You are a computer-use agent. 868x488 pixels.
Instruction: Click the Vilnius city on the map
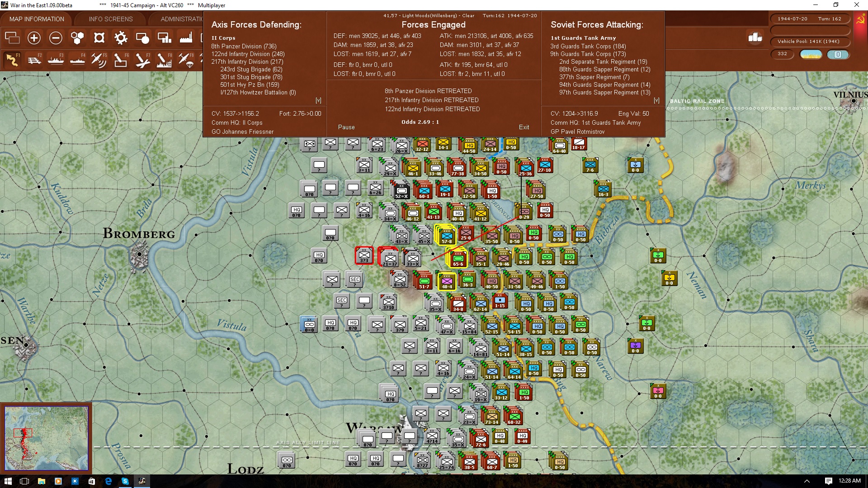point(853,101)
